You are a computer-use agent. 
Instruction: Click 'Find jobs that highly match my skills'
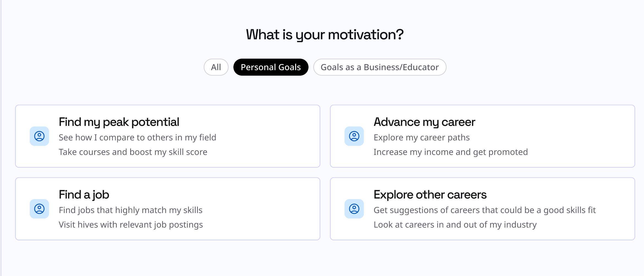pyautogui.click(x=130, y=210)
